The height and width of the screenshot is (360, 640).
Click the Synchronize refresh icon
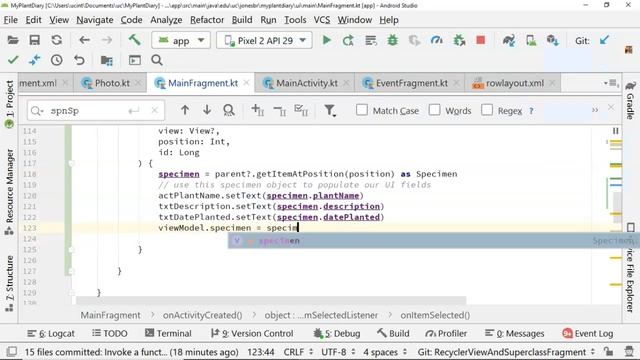57,40
